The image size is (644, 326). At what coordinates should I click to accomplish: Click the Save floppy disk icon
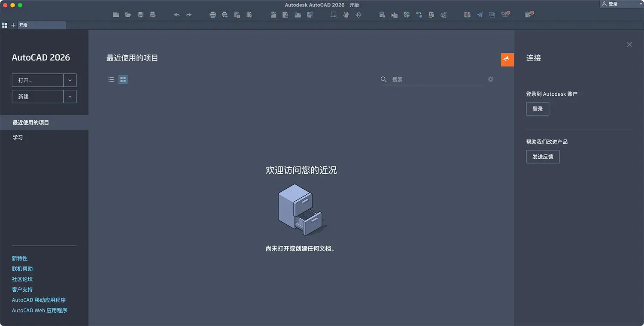pyautogui.click(x=140, y=15)
